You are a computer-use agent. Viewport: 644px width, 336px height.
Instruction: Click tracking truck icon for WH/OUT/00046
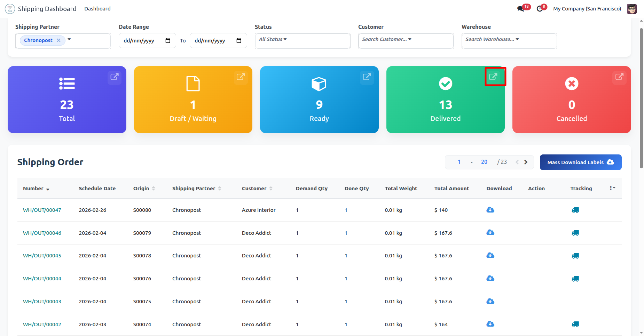[x=575, y=233]
